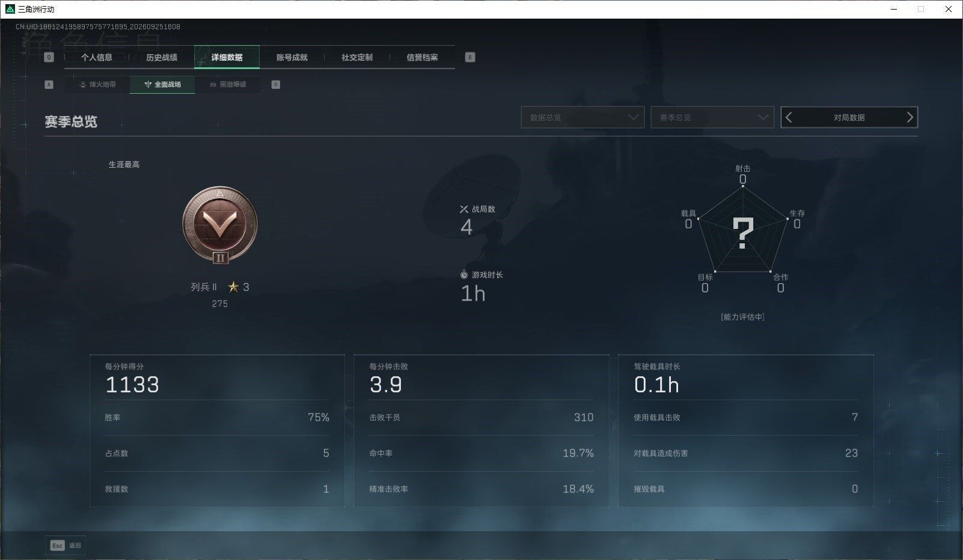Click the 对局数据 selector label
The height and width of the screenshot is (560, 963).
tap(849, 118)
